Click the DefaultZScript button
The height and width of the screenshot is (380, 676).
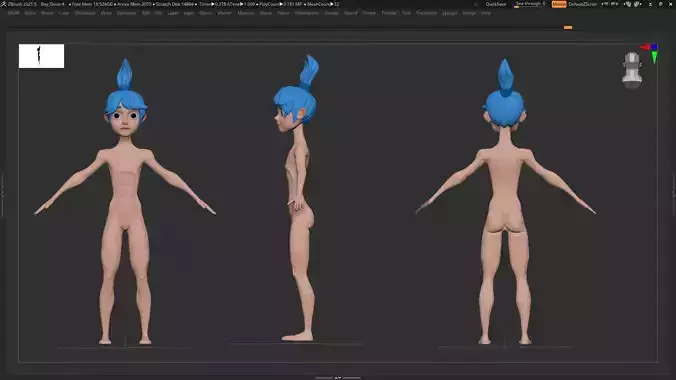click(x=582, y=4)
